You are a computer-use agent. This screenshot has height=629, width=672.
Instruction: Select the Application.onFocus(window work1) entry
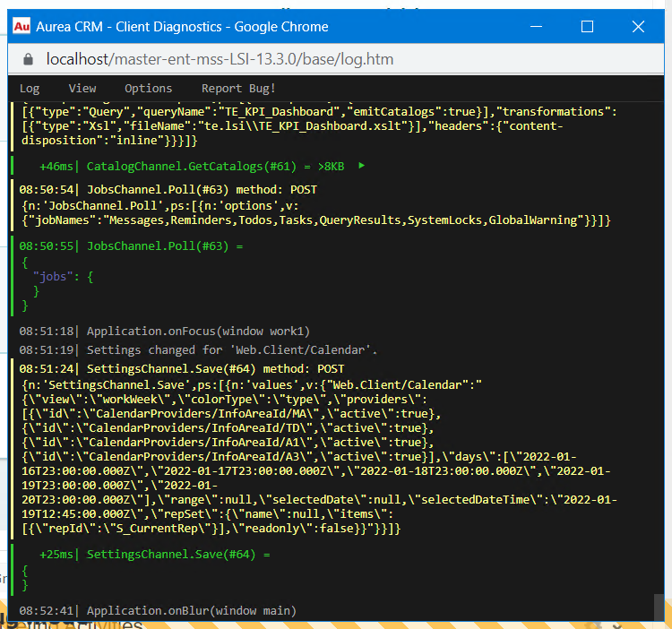coord(165,332)
